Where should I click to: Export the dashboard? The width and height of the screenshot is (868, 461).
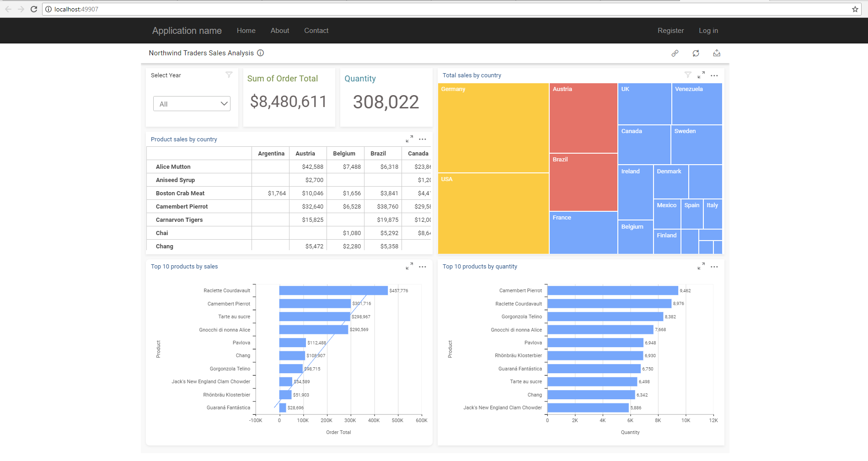pyautogui.click(x=716, y=53)
